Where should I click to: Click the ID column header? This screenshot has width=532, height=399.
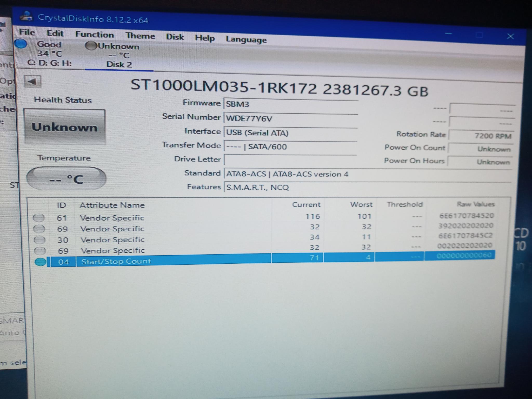point(61,205)
